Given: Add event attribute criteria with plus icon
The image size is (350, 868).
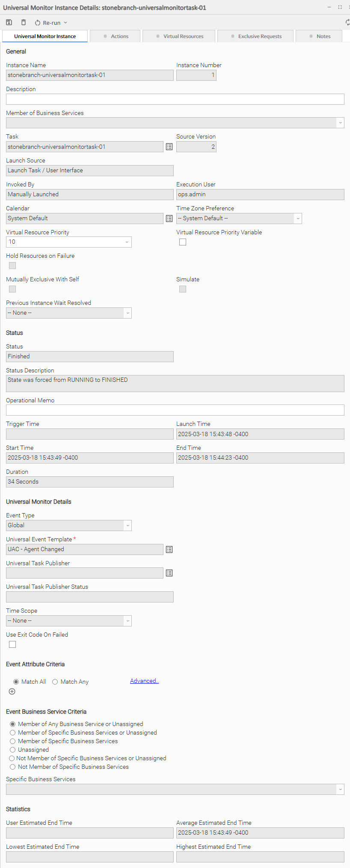Looking at the screenshot, I should pyautogui.click(x=12, y=692).
